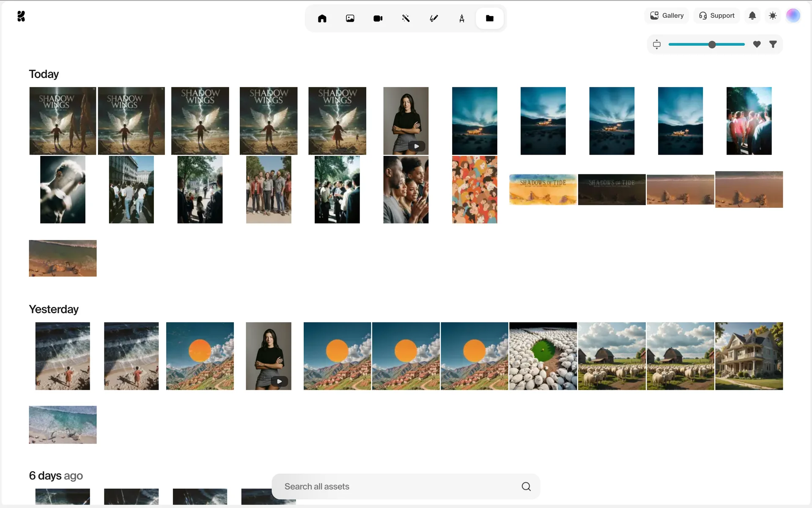Viewport: 812px width, 508px height.
Task: Adjust the thumbnail size slider
Action: [712, 44]
